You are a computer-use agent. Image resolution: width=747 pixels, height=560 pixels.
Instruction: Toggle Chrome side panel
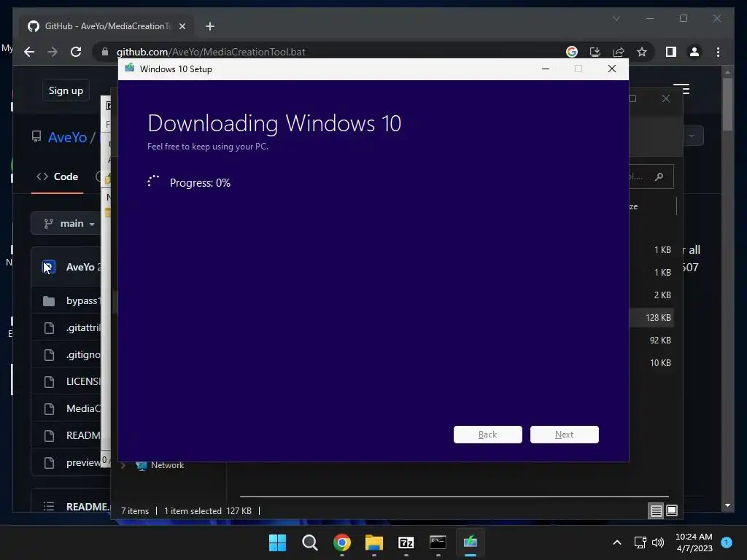(x=671, y=52)
